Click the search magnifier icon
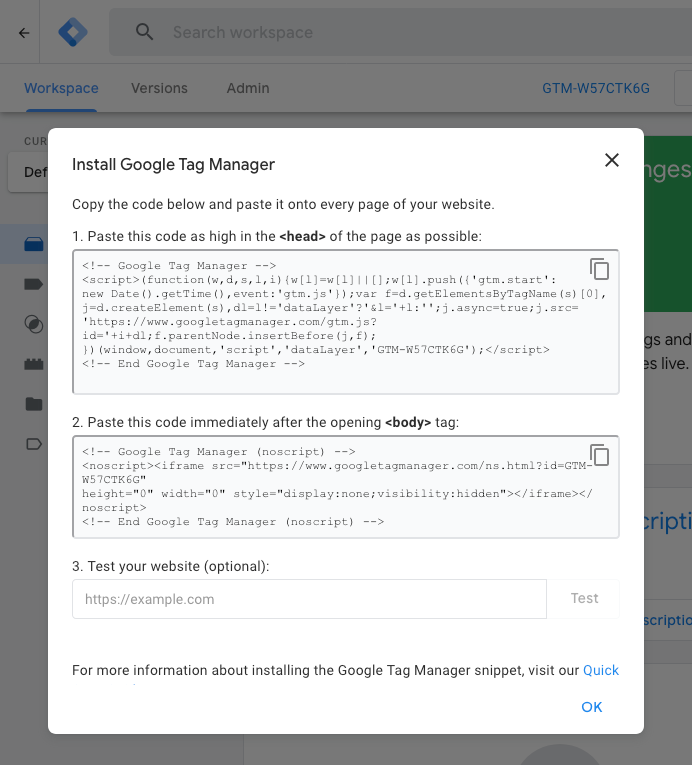The image size is (692, 765). click(x=144, y=32)
